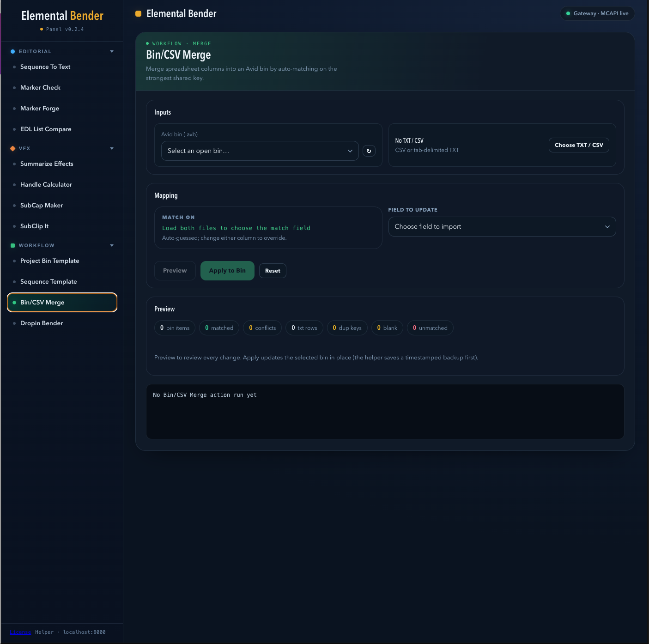
Task: Click the Preview button
Action: click(x=175, y=271)
